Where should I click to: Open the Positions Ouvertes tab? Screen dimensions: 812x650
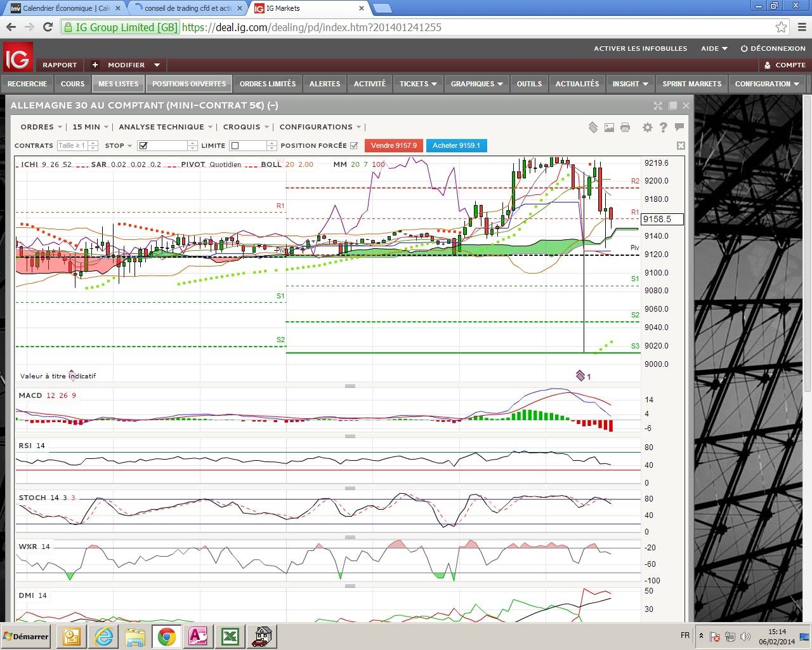[x=189, y=84]
